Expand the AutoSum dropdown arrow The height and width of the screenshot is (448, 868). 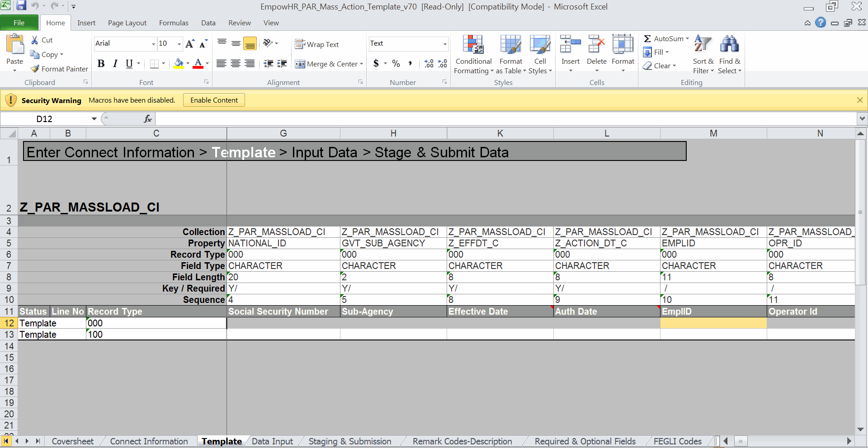tap(687, 39)
